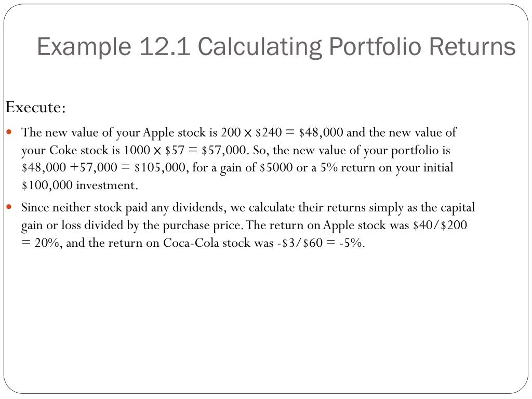Click the word 'Returns' in the title
This screenshot has width=532, height=399.
473,46
